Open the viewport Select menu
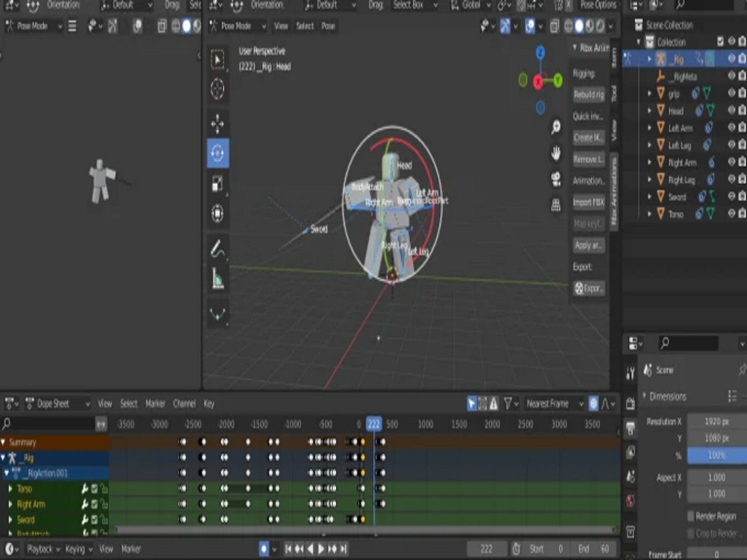 click(x=305, y=25)
